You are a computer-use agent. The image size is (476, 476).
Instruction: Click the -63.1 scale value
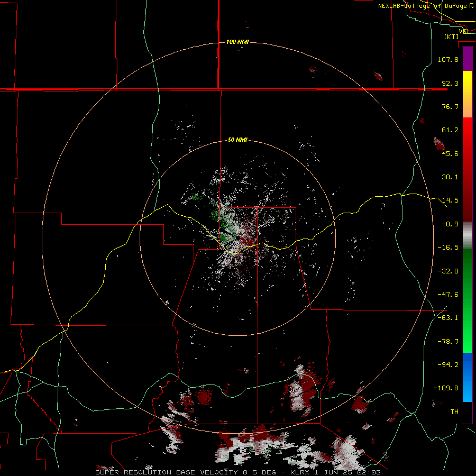click(448, 318)
